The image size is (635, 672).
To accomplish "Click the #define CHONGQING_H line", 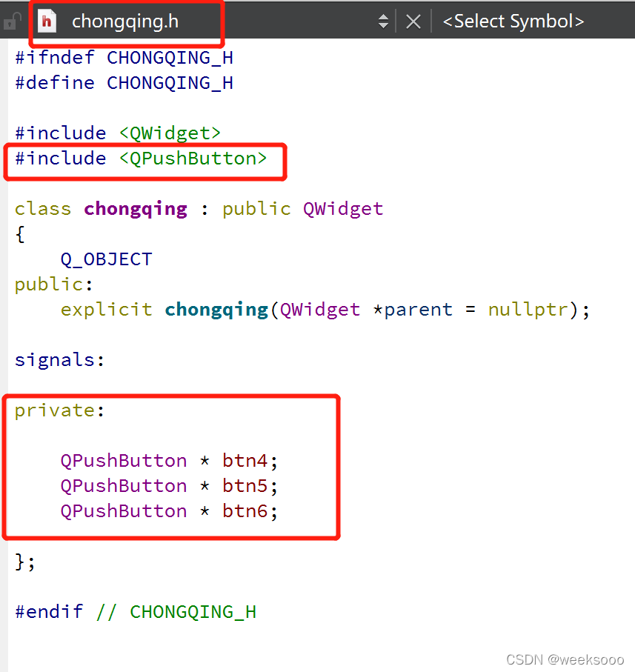I will (124, 83).
